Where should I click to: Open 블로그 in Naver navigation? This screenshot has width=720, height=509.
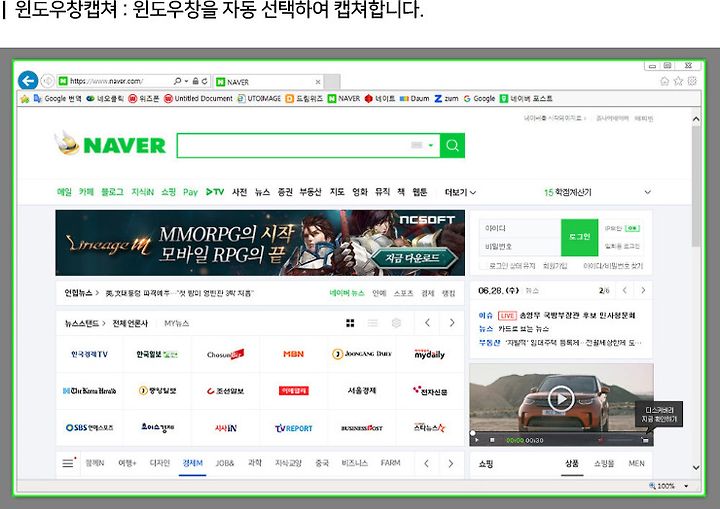112,192
